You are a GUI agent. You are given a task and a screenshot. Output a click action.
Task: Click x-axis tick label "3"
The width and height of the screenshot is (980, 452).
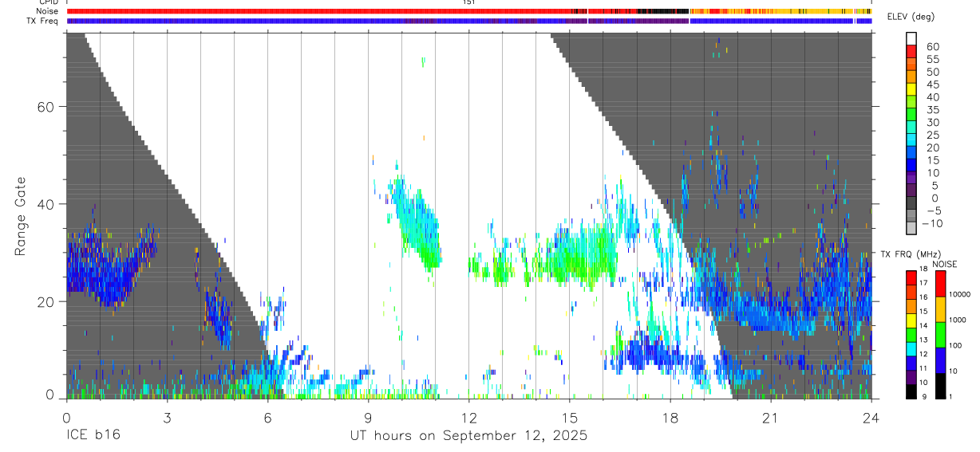tap(168, 417)
